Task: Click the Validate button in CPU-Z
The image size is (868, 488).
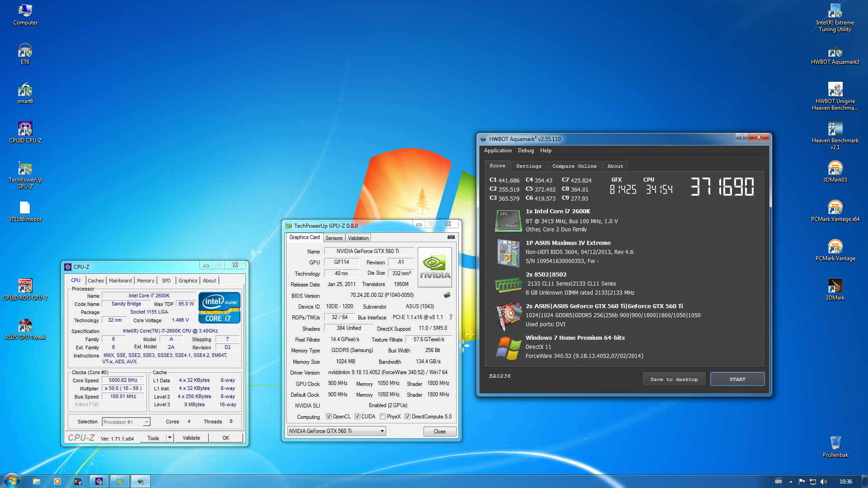Action: (x=191, y=438)
